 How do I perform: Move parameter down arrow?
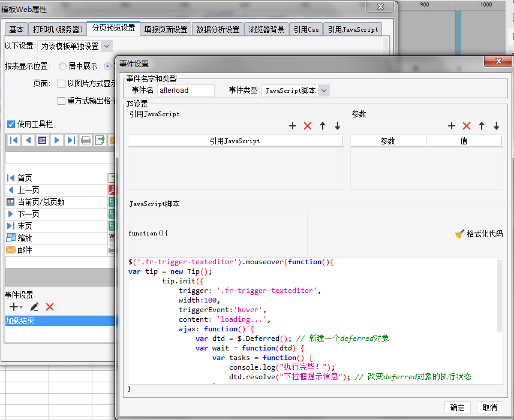[496, 126]
